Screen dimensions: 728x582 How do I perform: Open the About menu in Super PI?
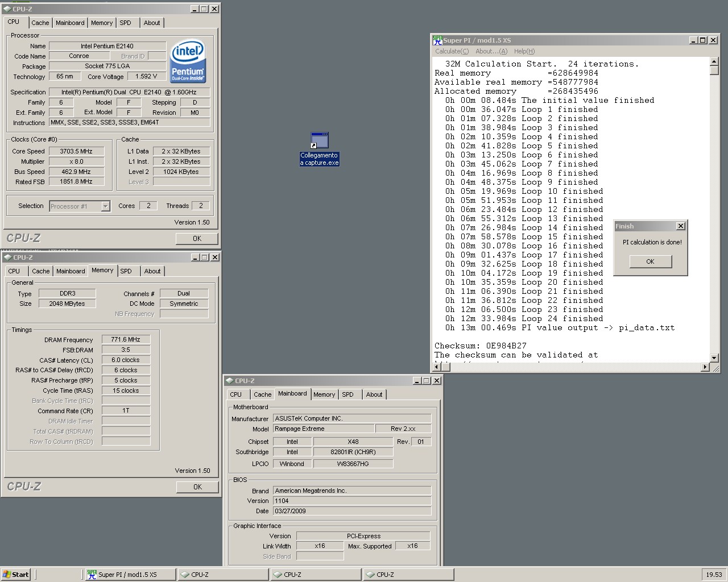click(491, 51)
